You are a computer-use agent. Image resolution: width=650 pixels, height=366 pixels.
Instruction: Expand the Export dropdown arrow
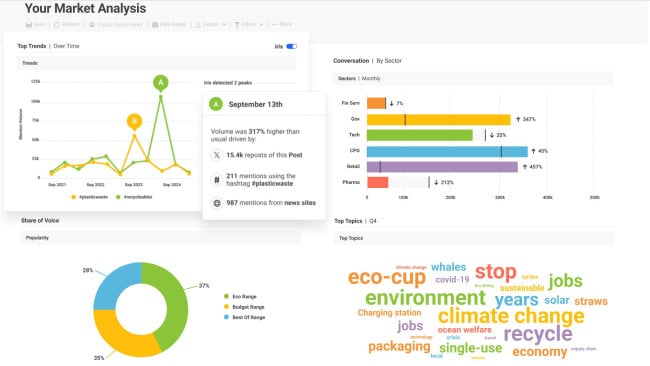224,25
